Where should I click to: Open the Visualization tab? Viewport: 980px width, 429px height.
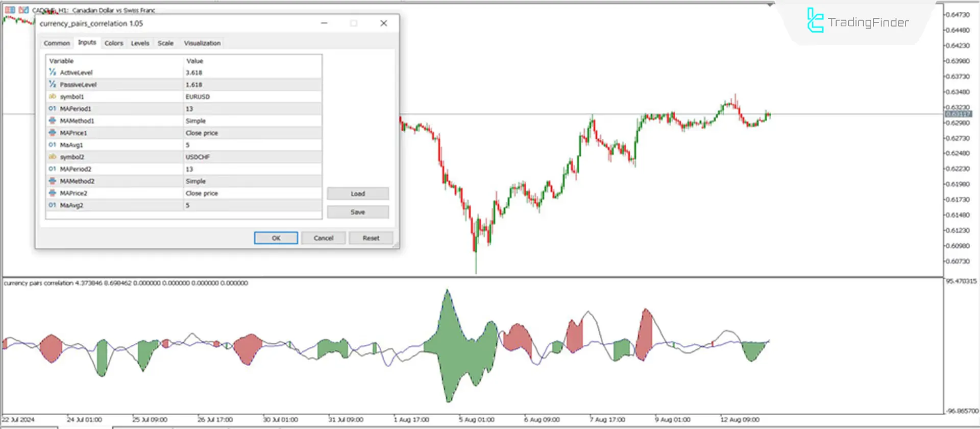pyautogui.click(x=202, y=43)
